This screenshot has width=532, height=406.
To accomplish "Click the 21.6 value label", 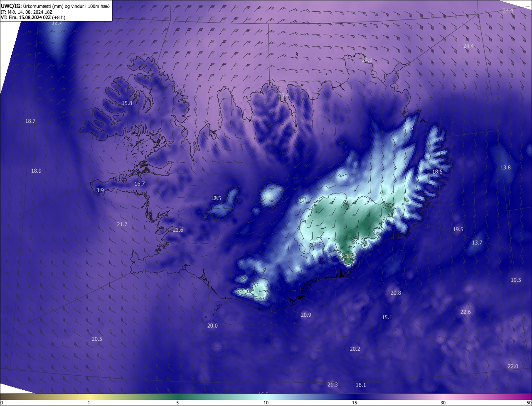I will click(x=178, y=230).
